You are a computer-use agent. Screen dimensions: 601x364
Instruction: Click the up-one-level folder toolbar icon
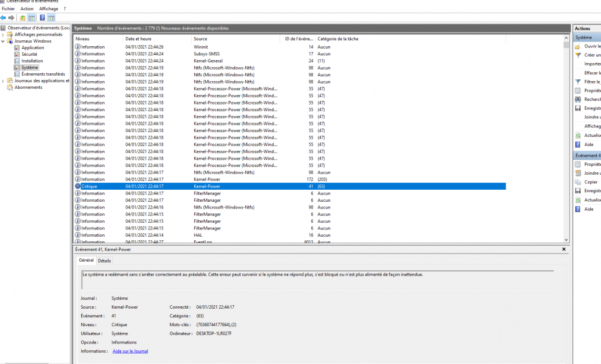(23, 18)
